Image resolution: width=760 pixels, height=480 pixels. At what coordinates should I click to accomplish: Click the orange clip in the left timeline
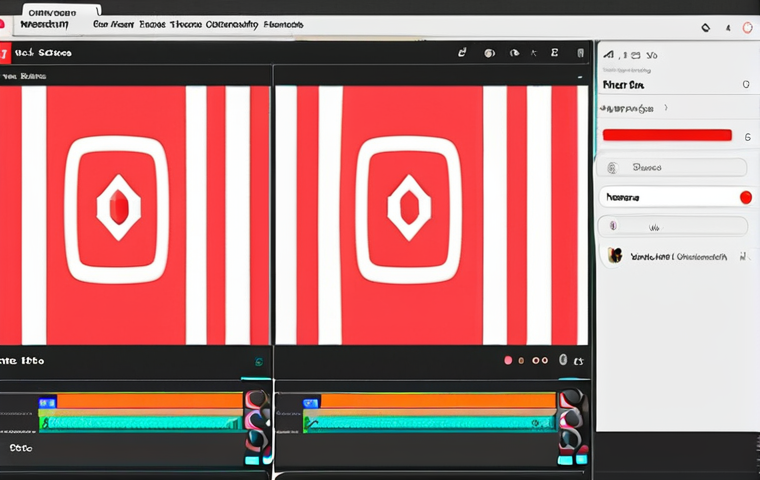click(150, 401)
